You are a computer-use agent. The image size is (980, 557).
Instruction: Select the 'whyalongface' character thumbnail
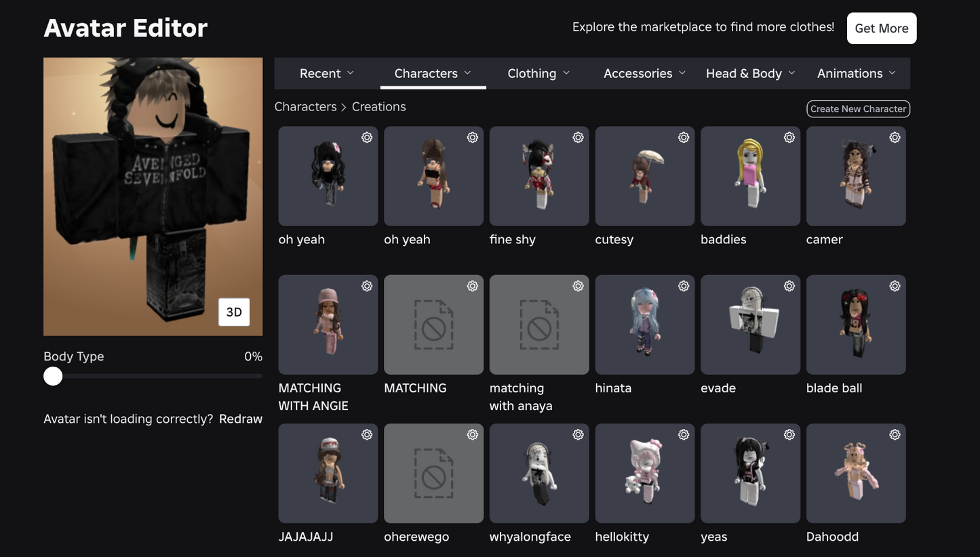(x=538, y=473)
